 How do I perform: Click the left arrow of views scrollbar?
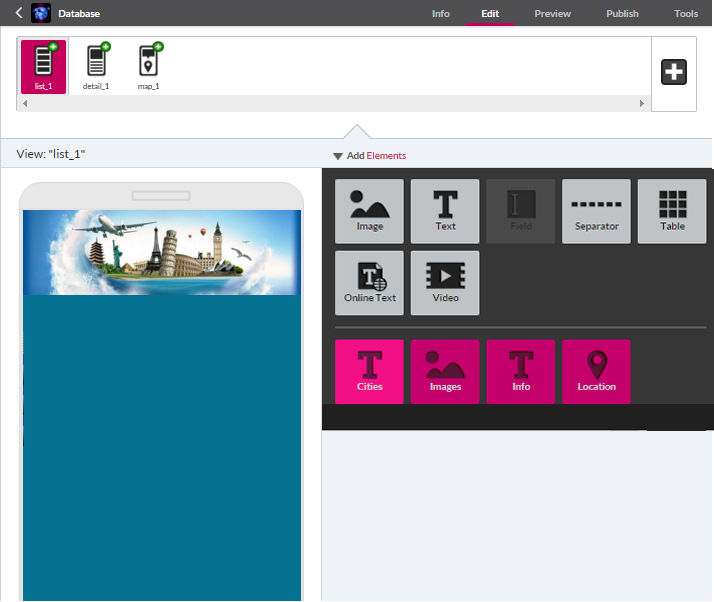(x=25, y=103)
